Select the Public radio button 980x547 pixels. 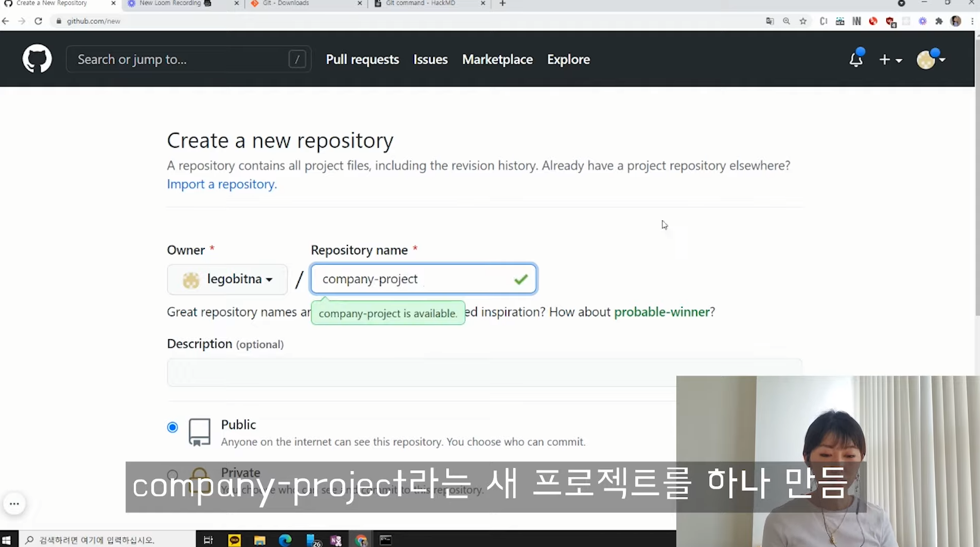click(x=172, y=427)
